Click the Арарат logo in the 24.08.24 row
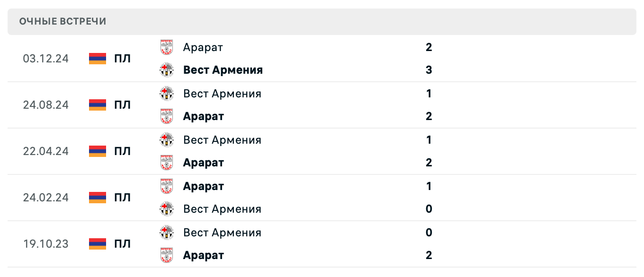The image size is (644, 277). coord(167,116)
